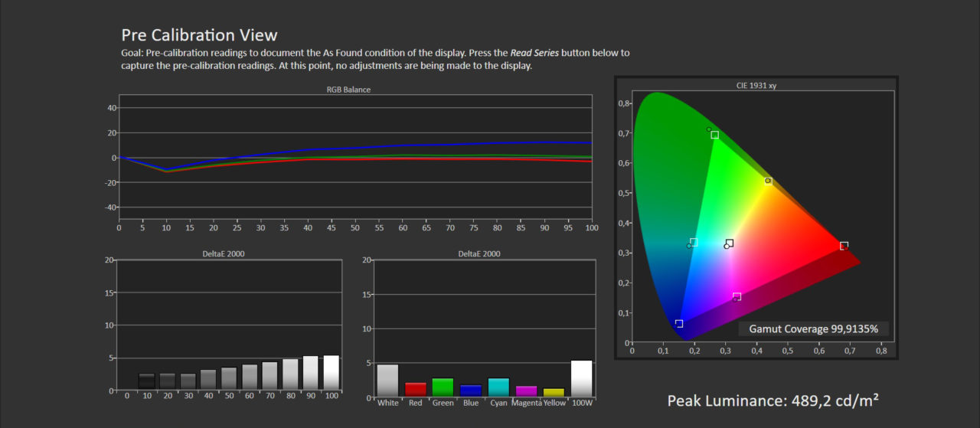The image size is (980, 428).
Task: Click the grayscale DeltaE bar at 50
Action: pyautogui.click(x=229, y=379)
